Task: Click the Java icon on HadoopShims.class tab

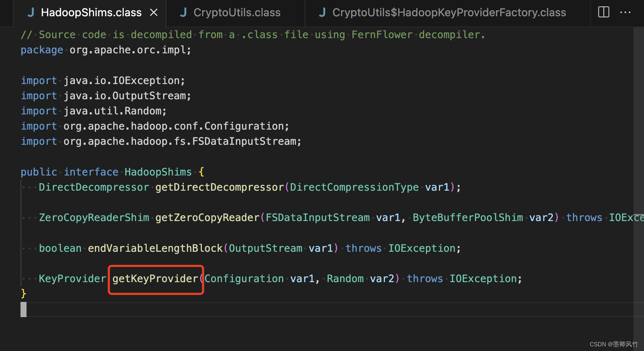Action: (x=31, y=12)
